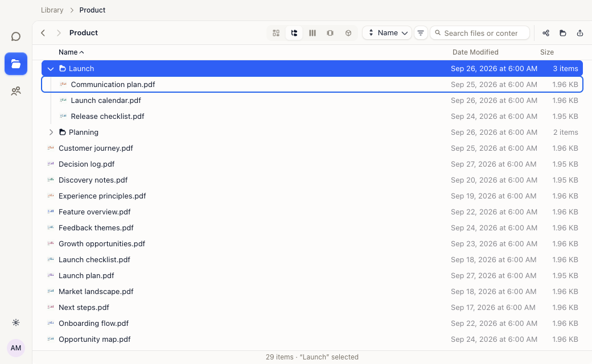Click Next steps.pdf date Sep 17
The width and height of the screenshot is (592, 364).
click(493, 308)
